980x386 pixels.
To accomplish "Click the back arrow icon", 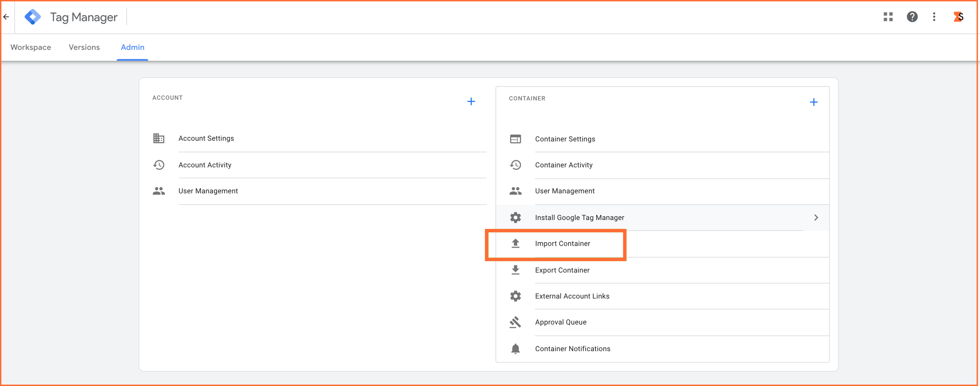I will [x=6, y=17].
